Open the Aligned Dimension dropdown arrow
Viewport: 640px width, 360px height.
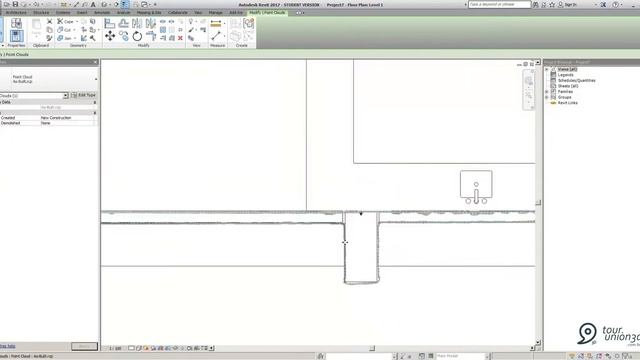224,24
